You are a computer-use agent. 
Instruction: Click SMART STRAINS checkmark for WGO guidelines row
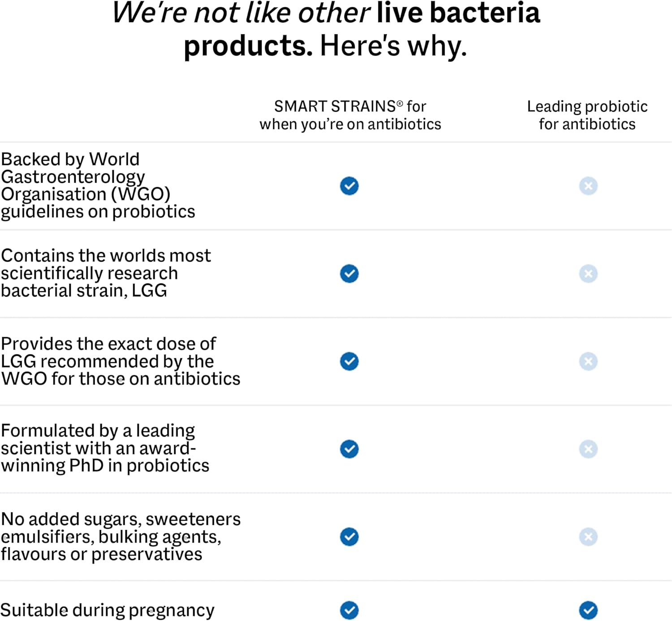click(x=349, y=186)
